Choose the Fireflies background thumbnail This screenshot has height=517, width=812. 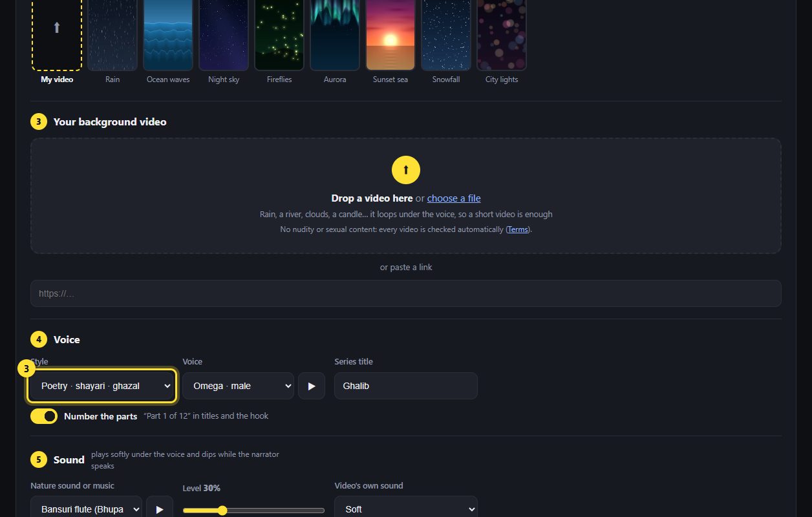point(279,35)
